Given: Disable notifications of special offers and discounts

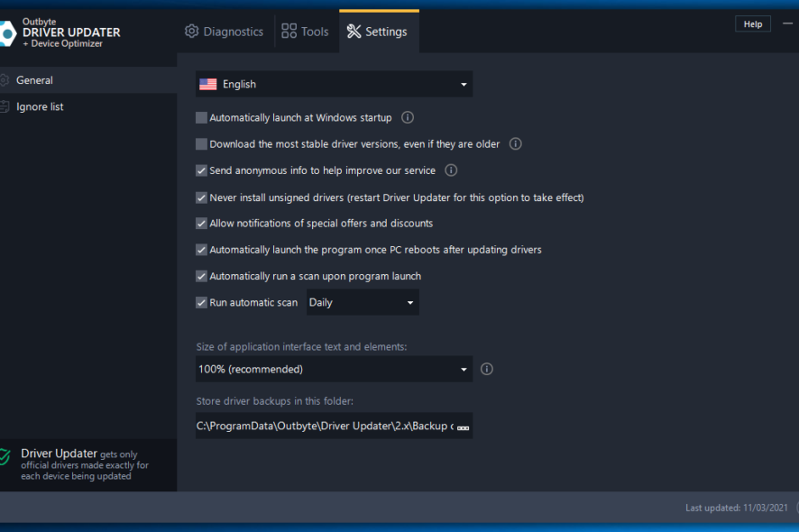Looking at the screenshot, I should pos(201,224).
